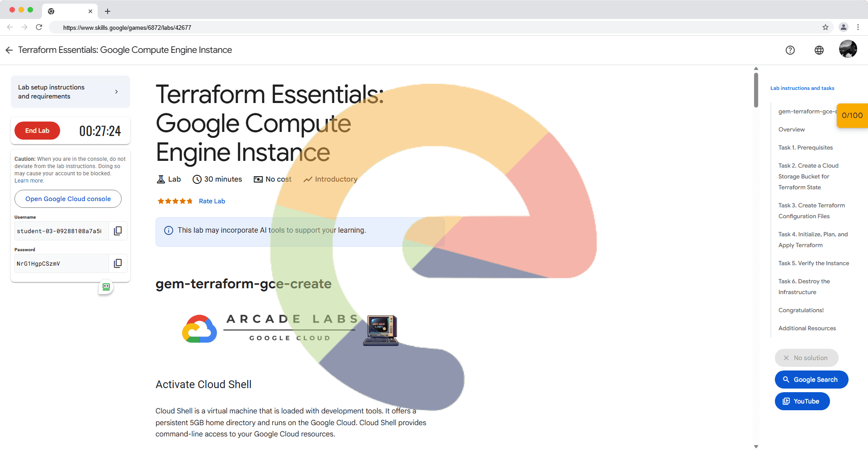Open the Rate Lab link
868x450 pixels.
click(x=212, y=201)
